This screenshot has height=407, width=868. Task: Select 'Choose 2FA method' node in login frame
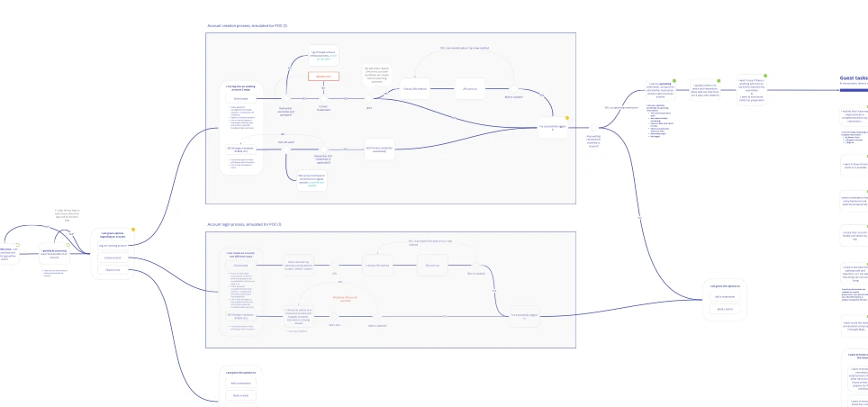pos(377,266)
